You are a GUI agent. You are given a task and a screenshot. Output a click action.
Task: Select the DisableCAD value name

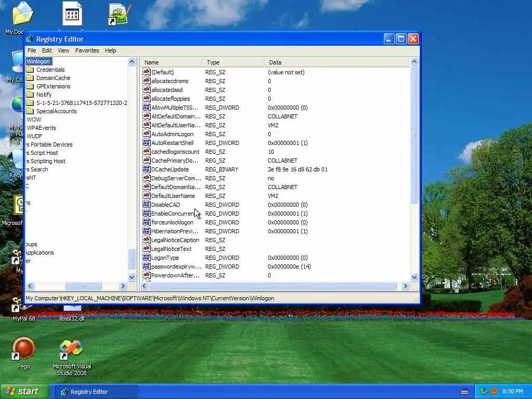point(166,205)
